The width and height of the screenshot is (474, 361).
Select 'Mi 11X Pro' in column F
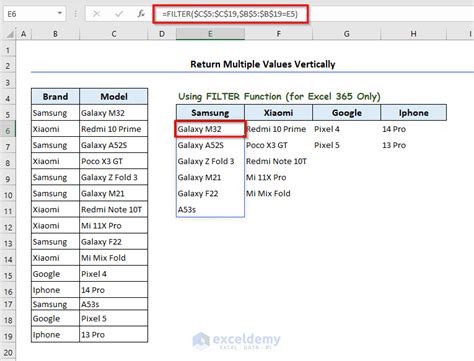(278, 177)
